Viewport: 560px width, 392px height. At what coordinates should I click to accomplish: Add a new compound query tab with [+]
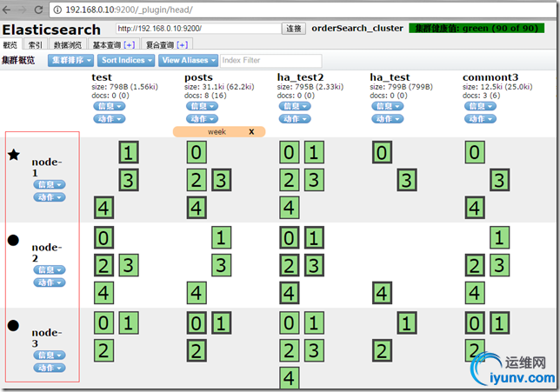click(x=182, y=44)
